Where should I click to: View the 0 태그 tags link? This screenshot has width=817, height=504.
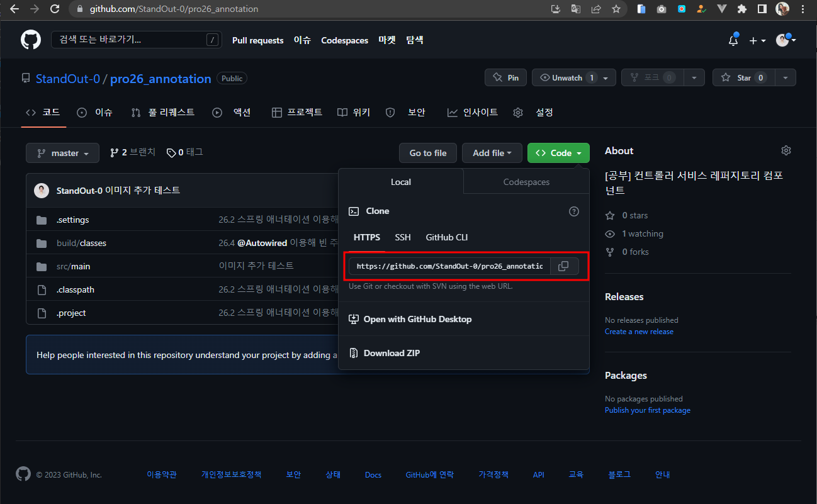[x=184, y=152]
